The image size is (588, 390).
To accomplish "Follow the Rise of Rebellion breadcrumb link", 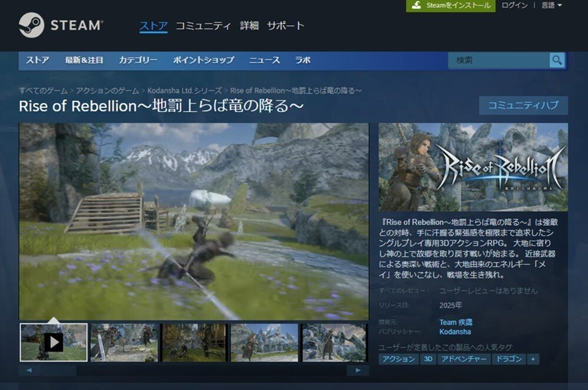I will click(296, 91).
